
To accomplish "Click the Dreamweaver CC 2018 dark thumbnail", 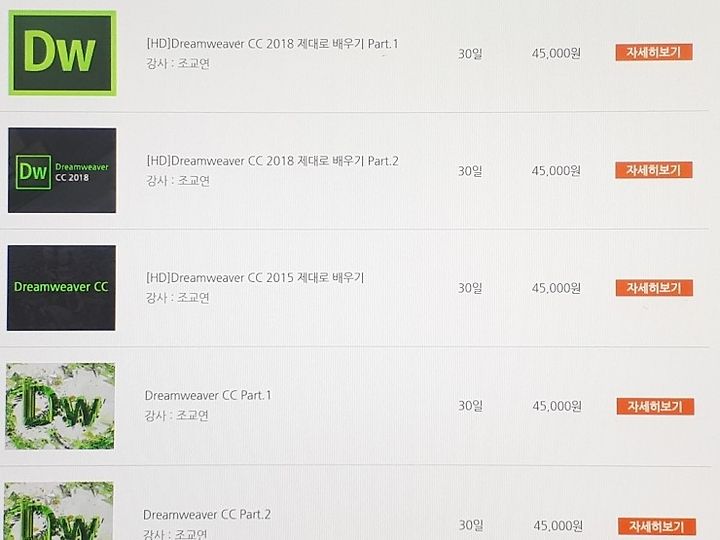I will [62, 170].
